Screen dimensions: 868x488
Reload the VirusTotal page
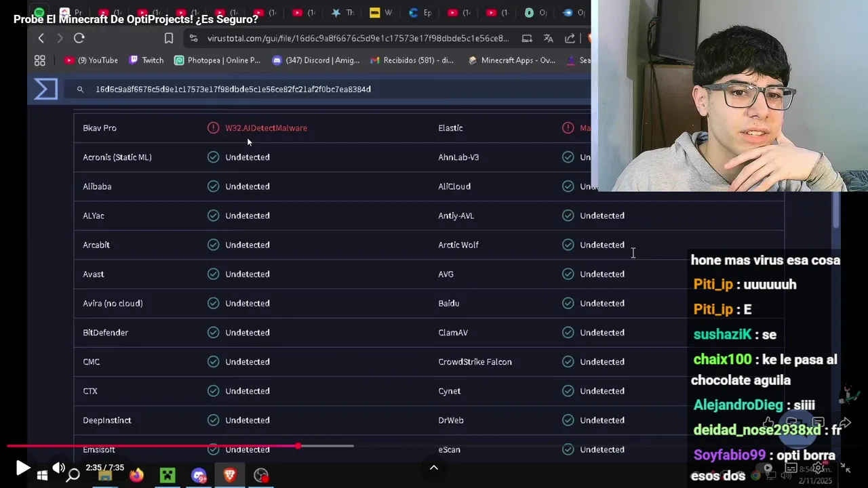(79, 38)
